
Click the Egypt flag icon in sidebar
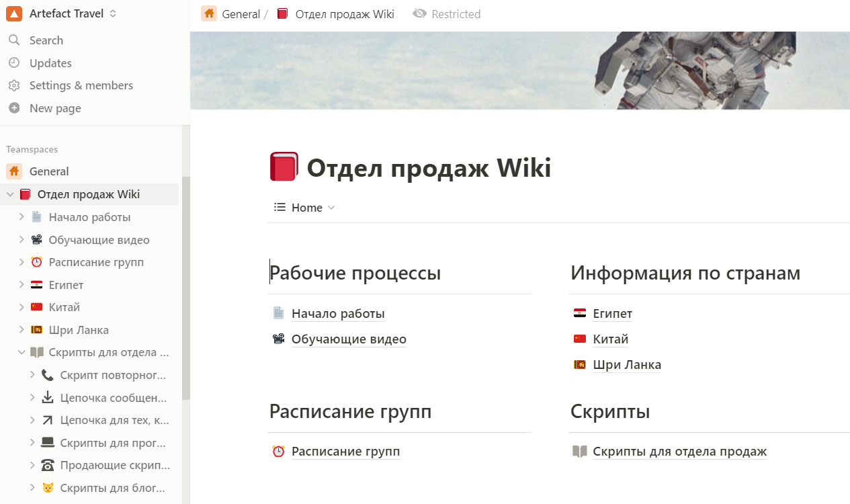pos(36,285)
